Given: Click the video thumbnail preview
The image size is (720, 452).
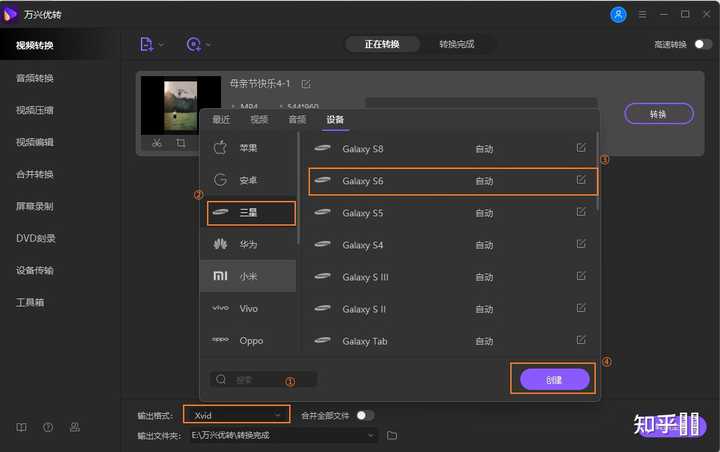Looking at the screenshot, I should coord(180,106).
